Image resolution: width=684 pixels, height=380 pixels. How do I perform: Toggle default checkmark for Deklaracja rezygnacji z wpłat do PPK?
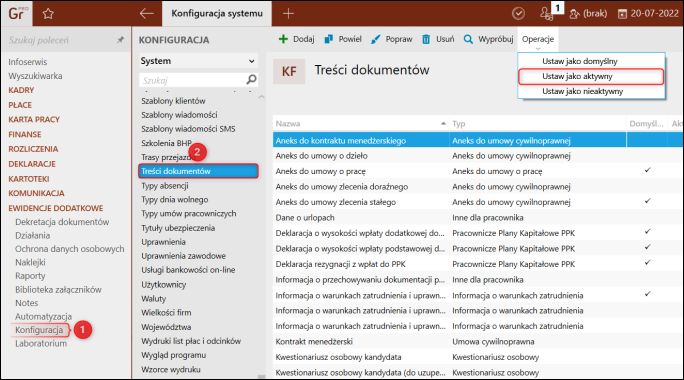pyautogui.click(x=647, y=263)
